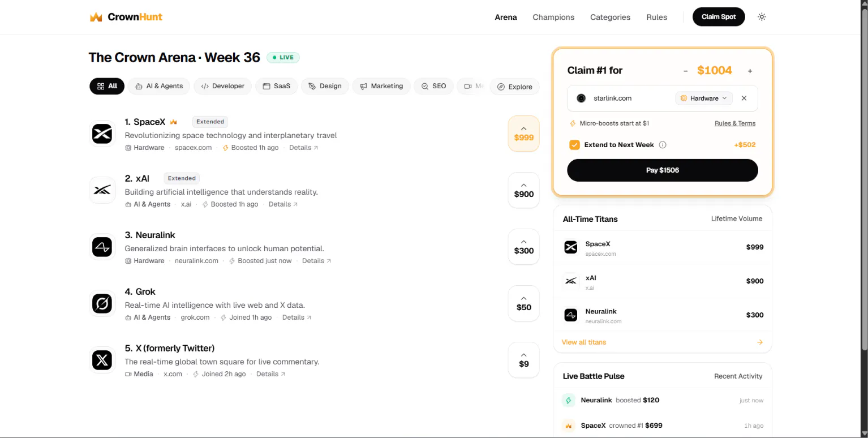Click the LIVE status badge
Screen dimensions: 868x438
(283, 57)
